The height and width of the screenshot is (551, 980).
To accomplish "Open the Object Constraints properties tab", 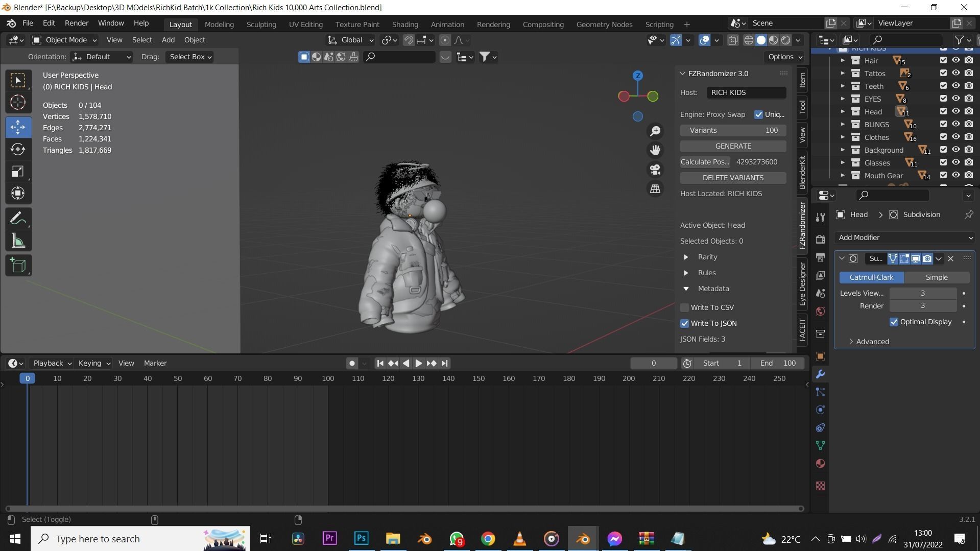I will coord(820,428).
